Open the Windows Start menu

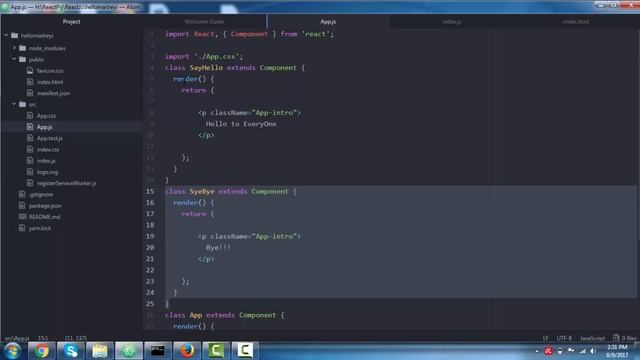point(12,351)
